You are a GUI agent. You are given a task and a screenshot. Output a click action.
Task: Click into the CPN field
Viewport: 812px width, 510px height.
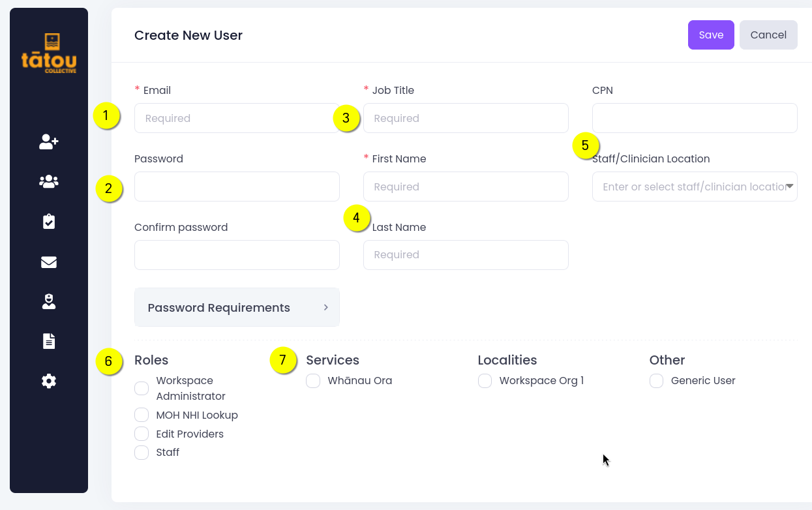pos(695,118)
